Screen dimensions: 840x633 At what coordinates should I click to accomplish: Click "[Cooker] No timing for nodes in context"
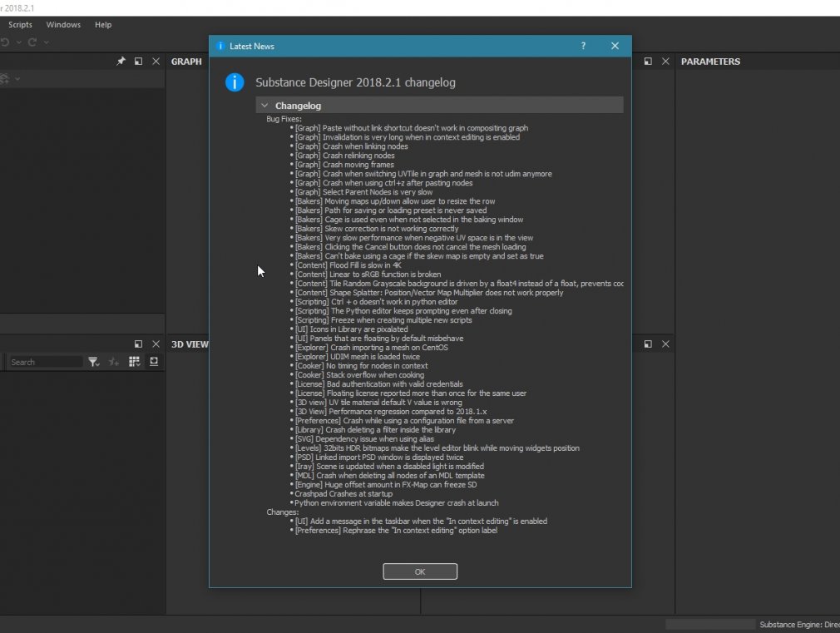(362, 365)
